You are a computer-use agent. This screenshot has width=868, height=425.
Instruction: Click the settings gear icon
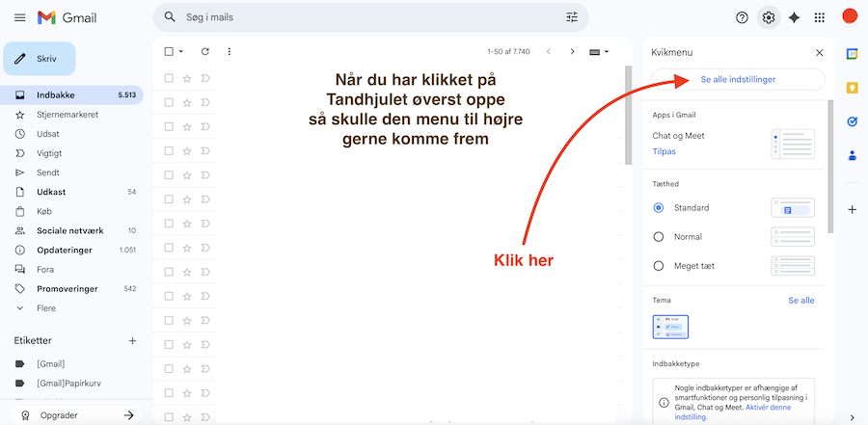[x=769, y=17]
